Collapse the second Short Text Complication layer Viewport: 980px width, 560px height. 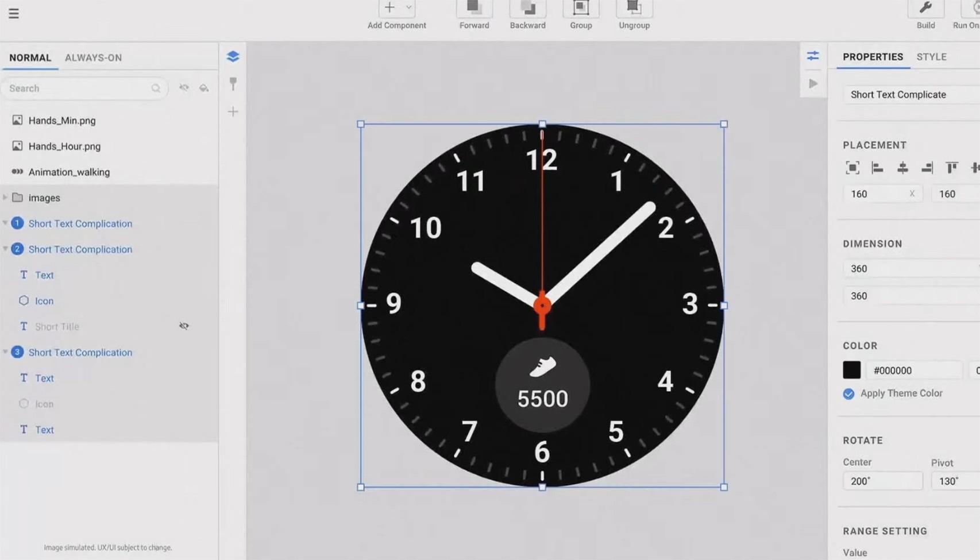(x=5, y=249)
